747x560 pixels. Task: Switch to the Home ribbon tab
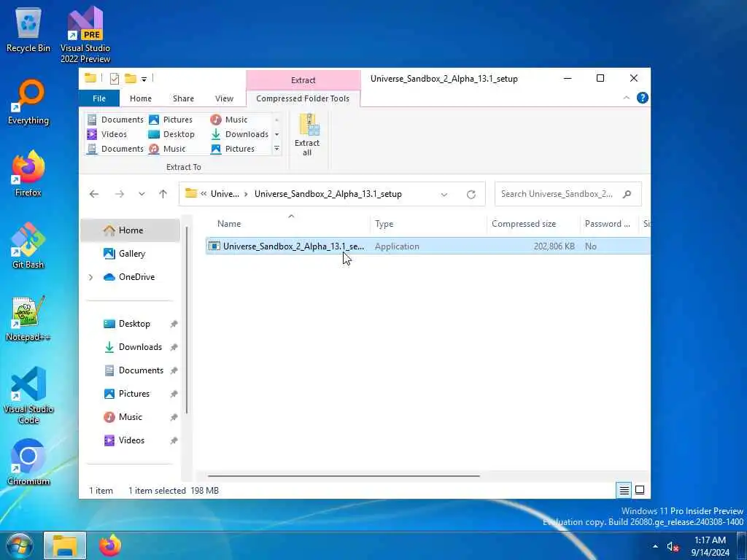click(x=141, y=98)
